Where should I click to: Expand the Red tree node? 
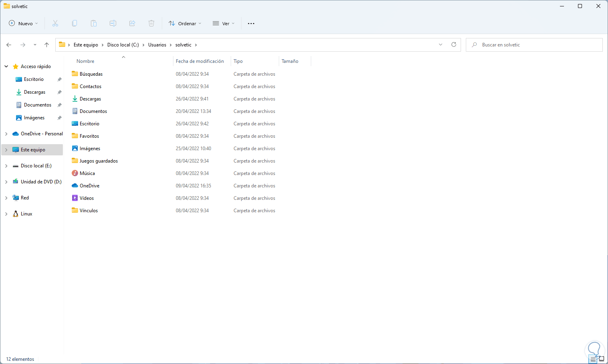pyautogui.click(x=6, y=198)
